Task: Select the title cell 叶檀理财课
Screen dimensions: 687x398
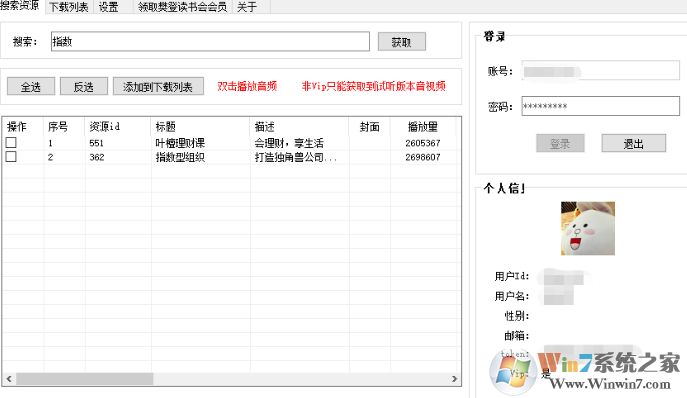Action: pos(180,143)
